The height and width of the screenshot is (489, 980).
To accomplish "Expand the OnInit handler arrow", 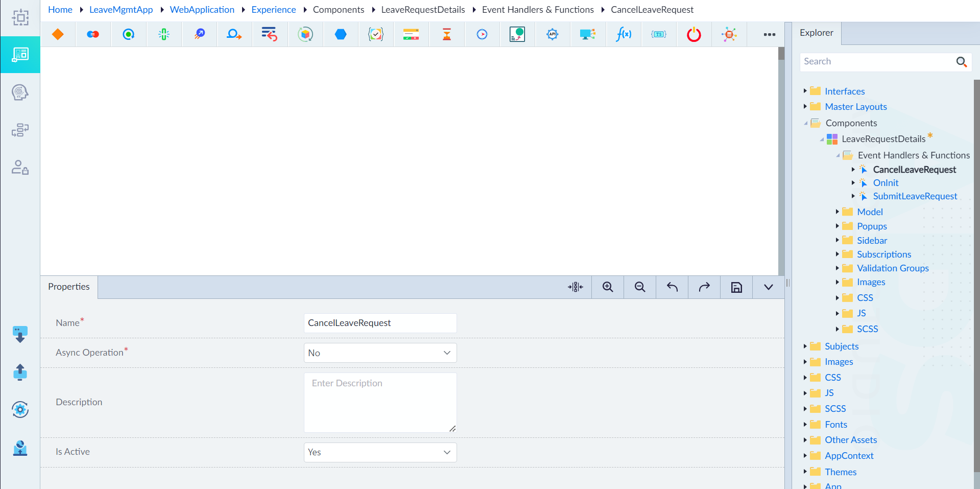I will 853,182.
